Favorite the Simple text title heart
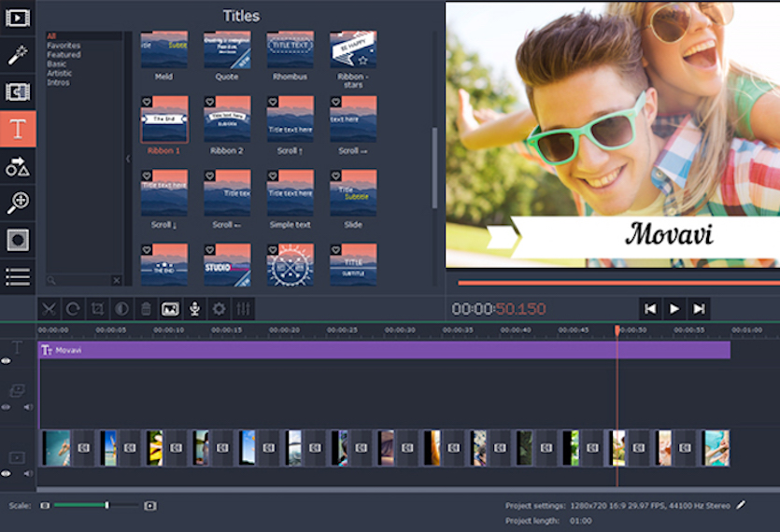The image size is (780, 532). [273, 175]
